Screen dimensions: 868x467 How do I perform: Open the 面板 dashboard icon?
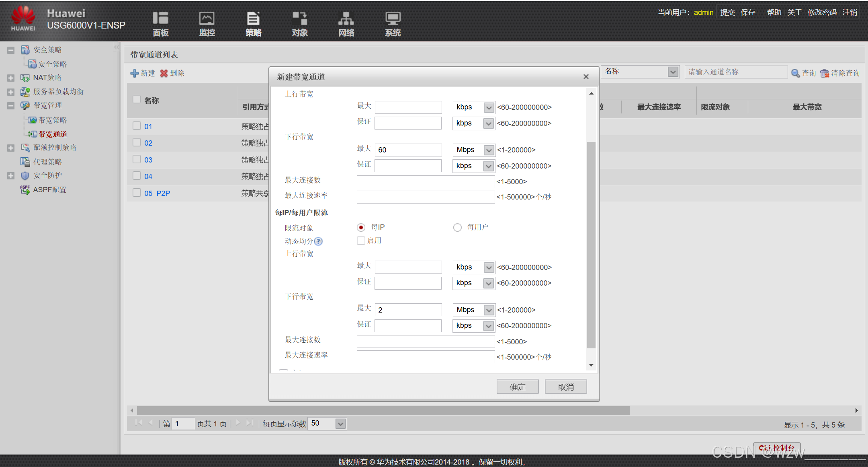160,19
